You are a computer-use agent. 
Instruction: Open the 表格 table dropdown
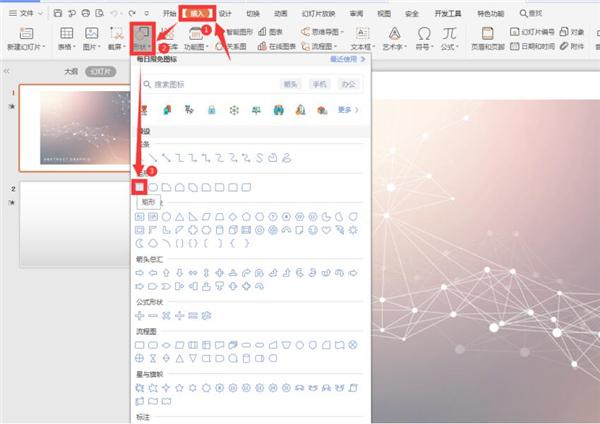67,38
